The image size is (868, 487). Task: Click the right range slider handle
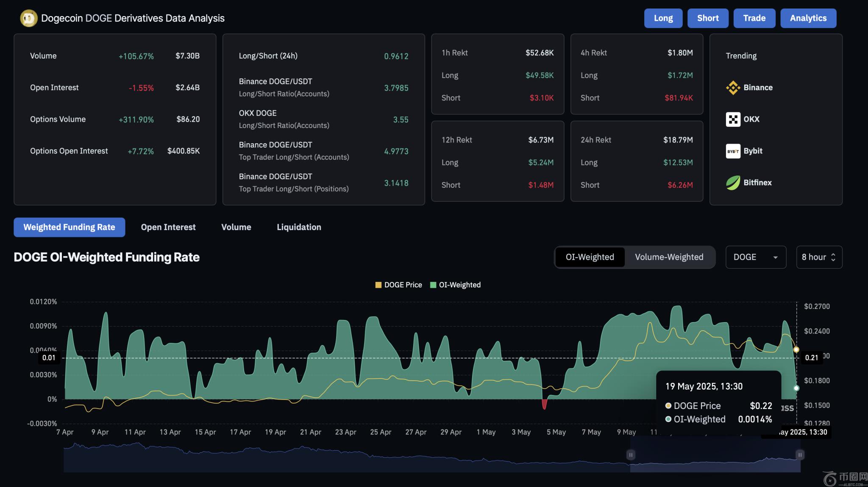click(800, 455)
